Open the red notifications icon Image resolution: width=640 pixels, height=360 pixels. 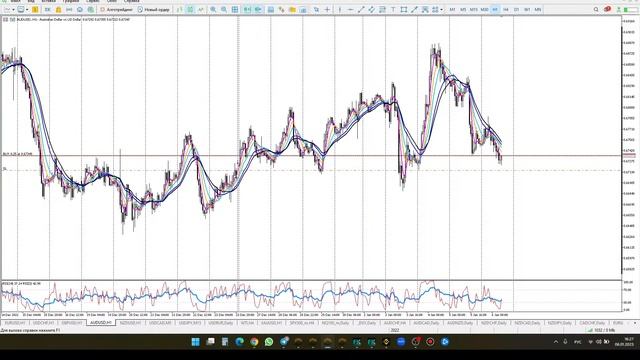(x=607, y=9)
